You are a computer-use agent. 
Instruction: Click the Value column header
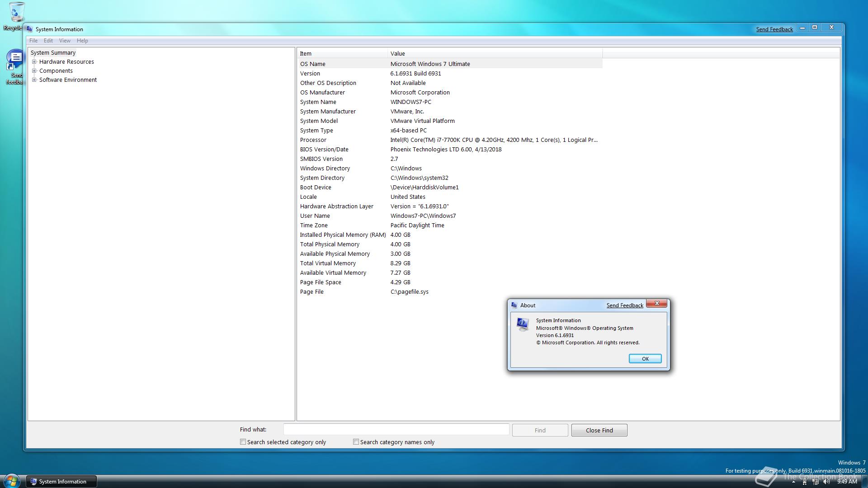point(495,53)
